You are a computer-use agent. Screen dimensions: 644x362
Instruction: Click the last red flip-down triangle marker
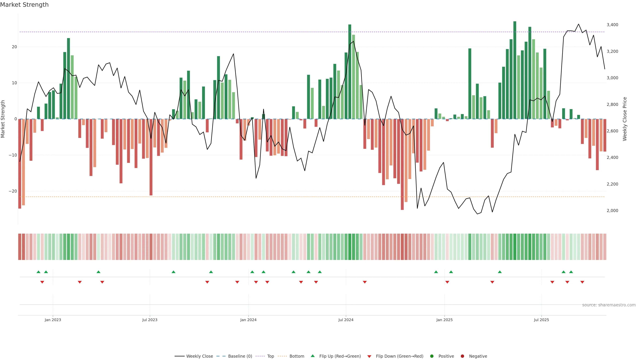pyautogui.click(x=582, y=282)
